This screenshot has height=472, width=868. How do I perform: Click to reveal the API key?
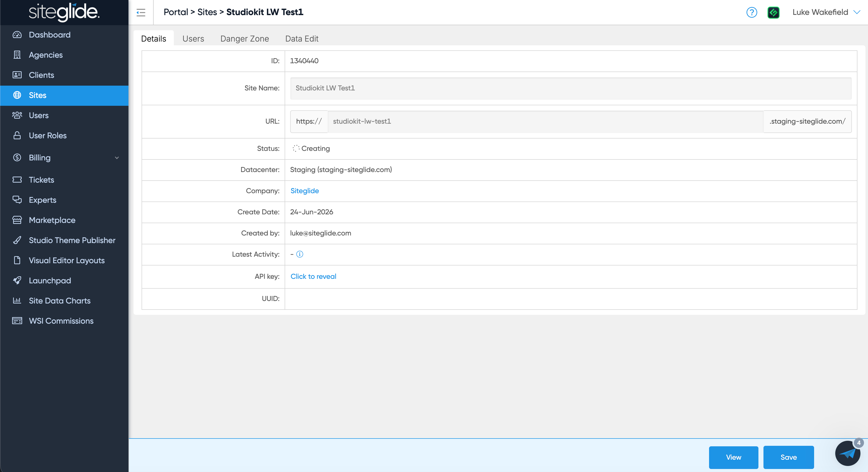pyautogui.click(x=313, y=276)
